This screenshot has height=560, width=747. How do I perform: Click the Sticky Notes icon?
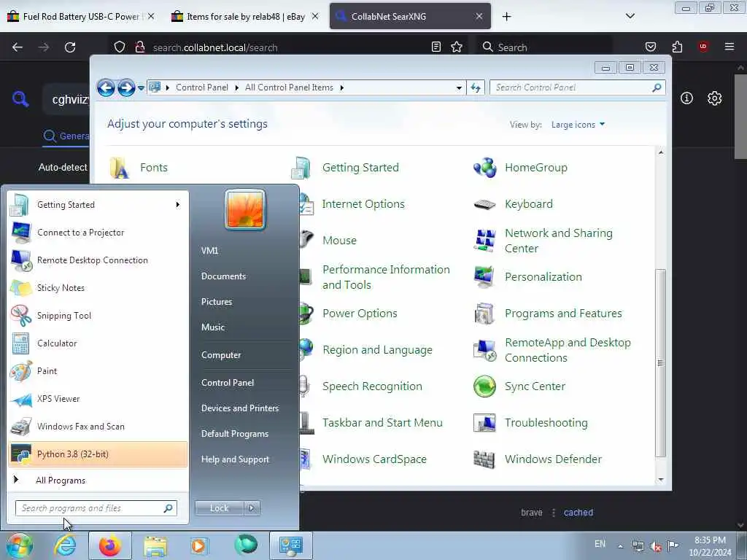pyautogui.click(x=21, y=288)
